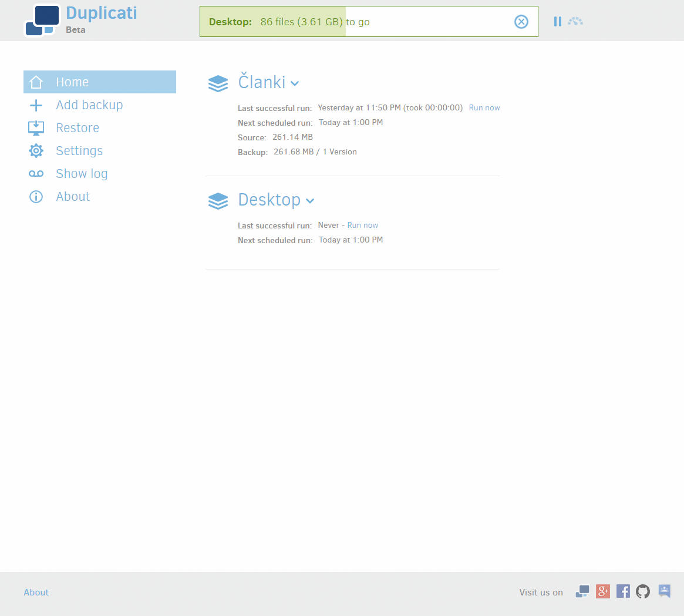Open the About link in the footer
684x616 pixels.
(x=36, y=593)
